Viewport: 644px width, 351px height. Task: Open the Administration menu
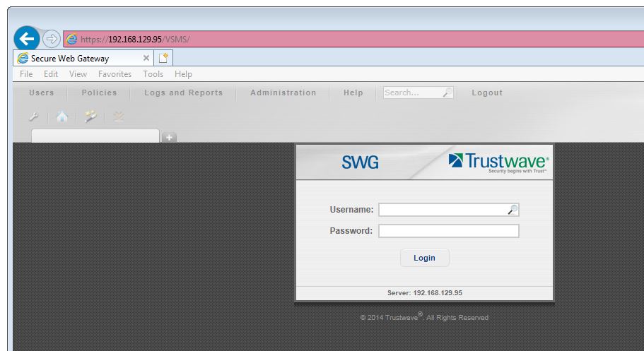click(x=283, y=93)
